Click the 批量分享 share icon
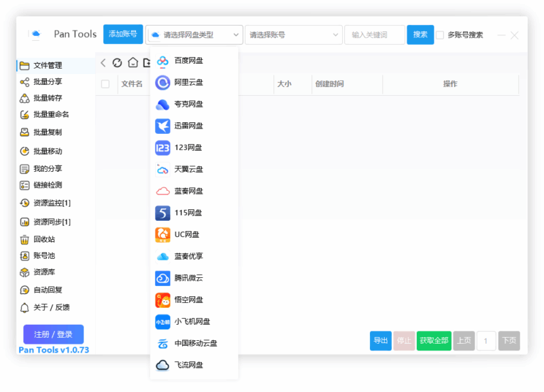Screen dimensions: 544x392 click(24, 82)
